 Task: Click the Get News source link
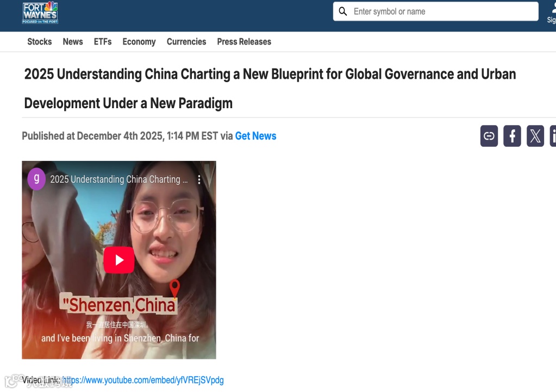(x=255, y=136)
